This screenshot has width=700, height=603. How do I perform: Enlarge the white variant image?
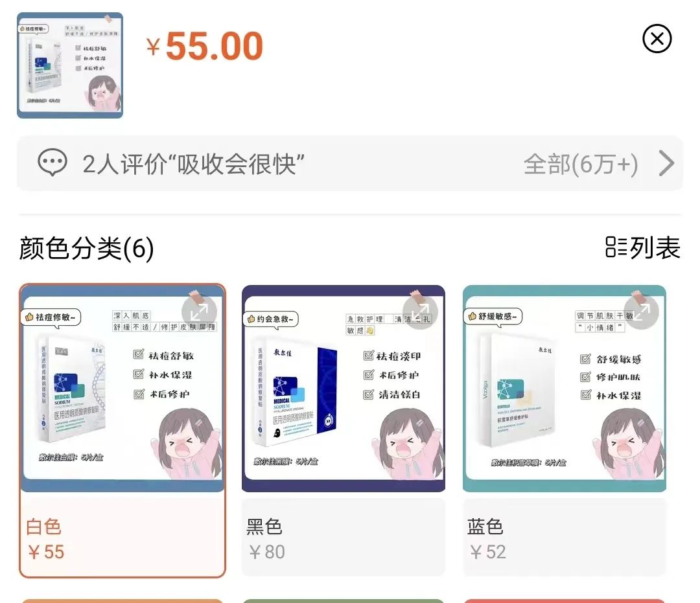click(x=199, y=312)
